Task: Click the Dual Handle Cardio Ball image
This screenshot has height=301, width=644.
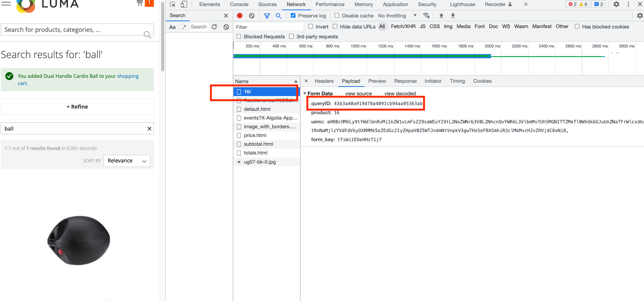Action: (79, 240)
